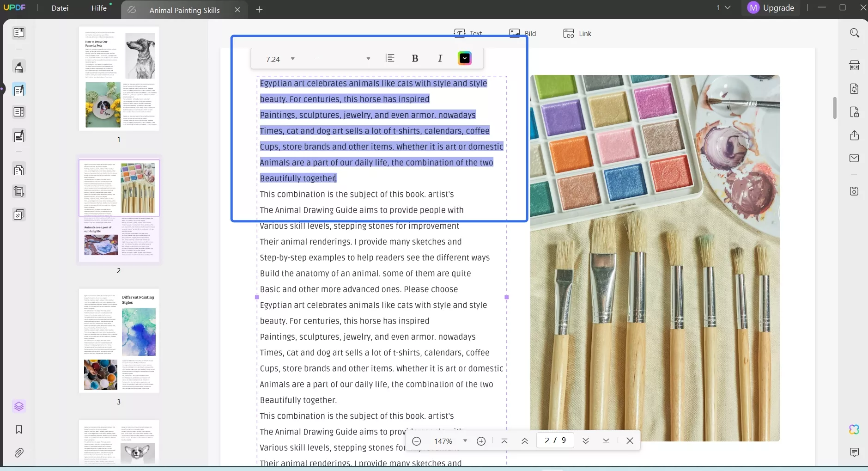Open the search tool icon
Viewport: 868px width, 471px height.
pyautogui.click(x=854, y=33)
